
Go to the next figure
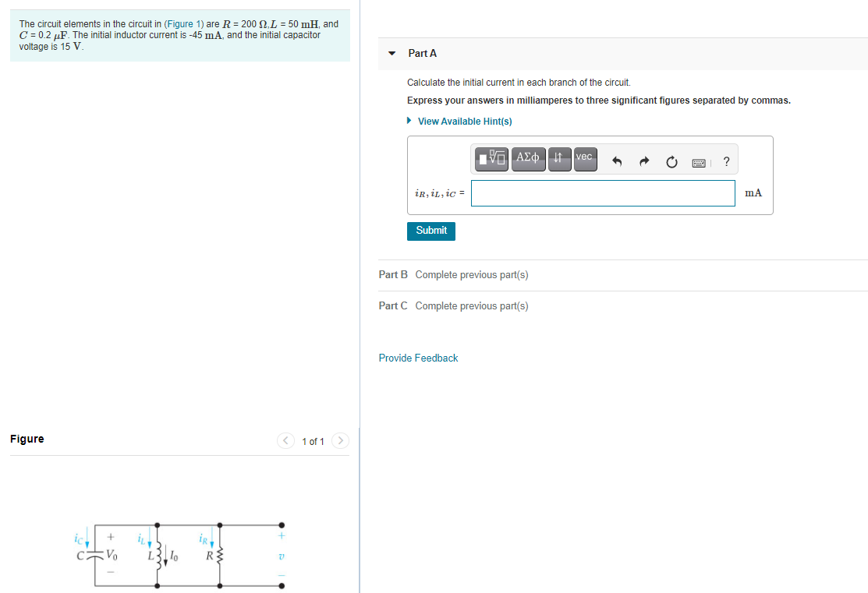(x=340, y=441)
